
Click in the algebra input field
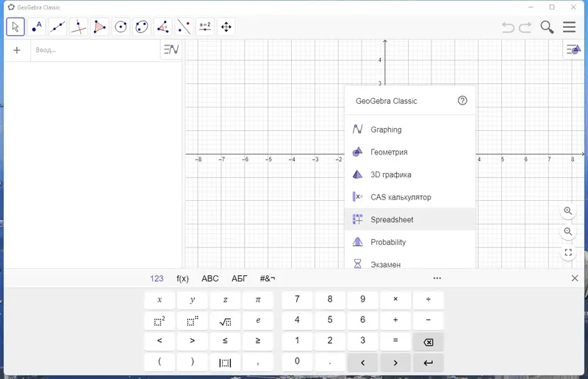(x=96, y=50)
